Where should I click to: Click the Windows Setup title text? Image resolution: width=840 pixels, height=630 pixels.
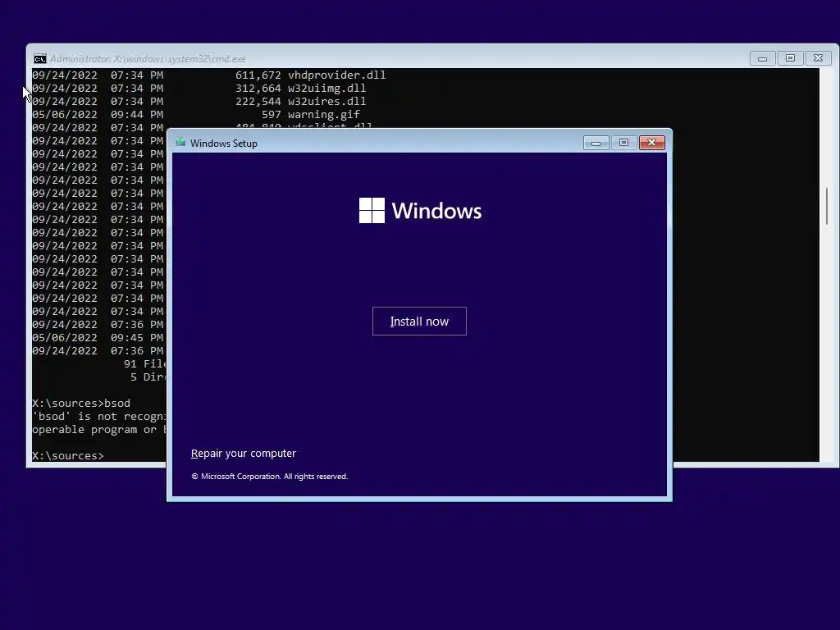[223, 143]
